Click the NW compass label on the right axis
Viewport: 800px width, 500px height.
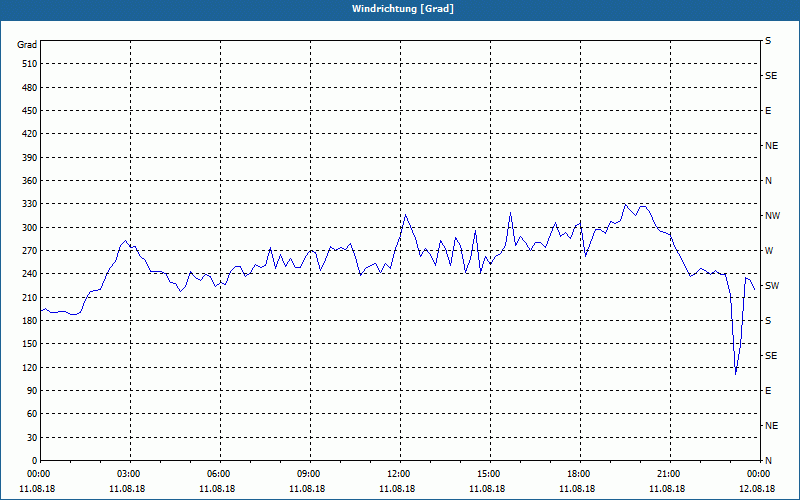pos(772,216)
